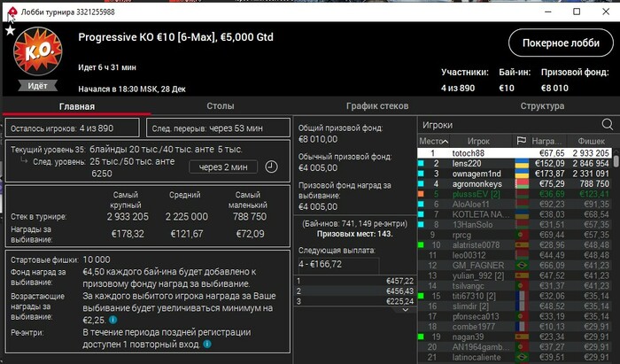Click the через 2 мин timer box
Image resolution: width=620 pixels, height=364 pixels.
click(x=223, y=167)
